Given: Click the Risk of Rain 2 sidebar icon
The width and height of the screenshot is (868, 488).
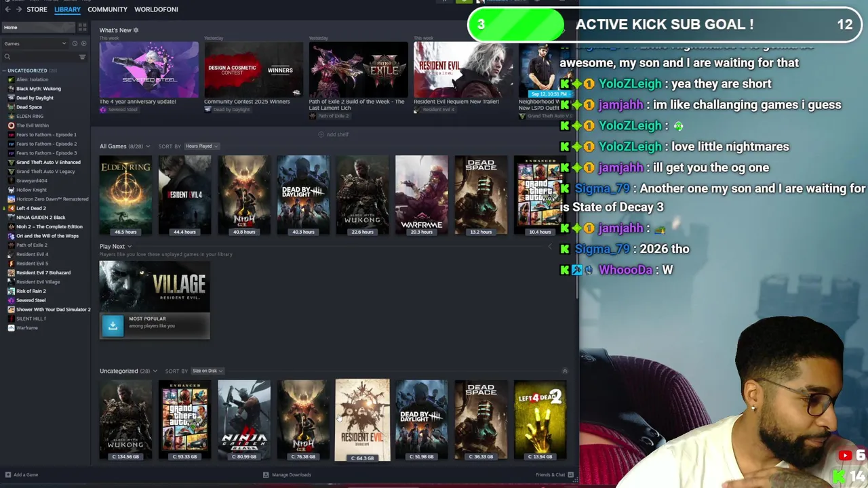Looking at the screenshot, I should (x=11, y=291).
